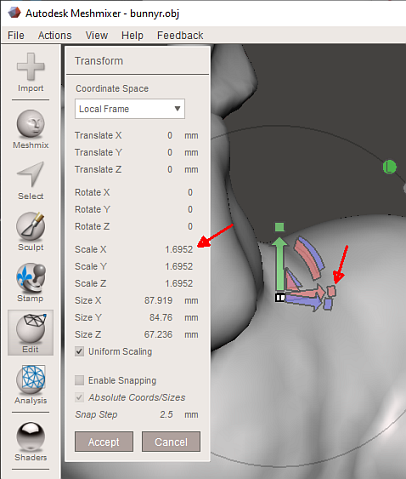This screenshot has width=406, height=479.
Task: Enable the Enable Snapping checkbox
Action: [x=79, y=380]
